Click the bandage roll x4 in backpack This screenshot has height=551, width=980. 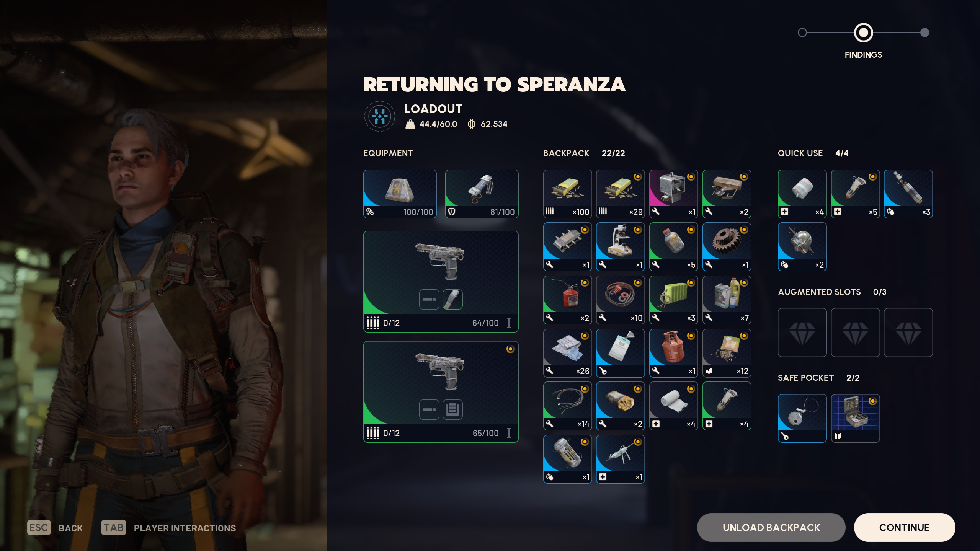673,406
